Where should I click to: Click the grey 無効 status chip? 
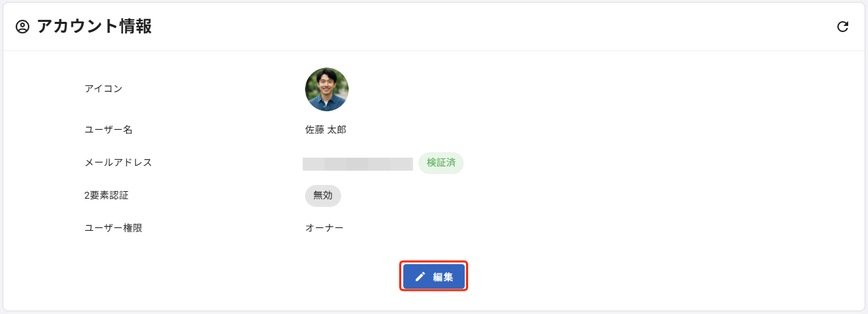pos(323,195)
